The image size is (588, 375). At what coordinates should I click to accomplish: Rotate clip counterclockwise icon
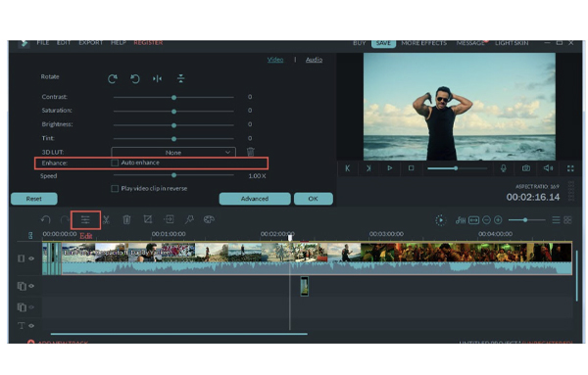[135, 79]
